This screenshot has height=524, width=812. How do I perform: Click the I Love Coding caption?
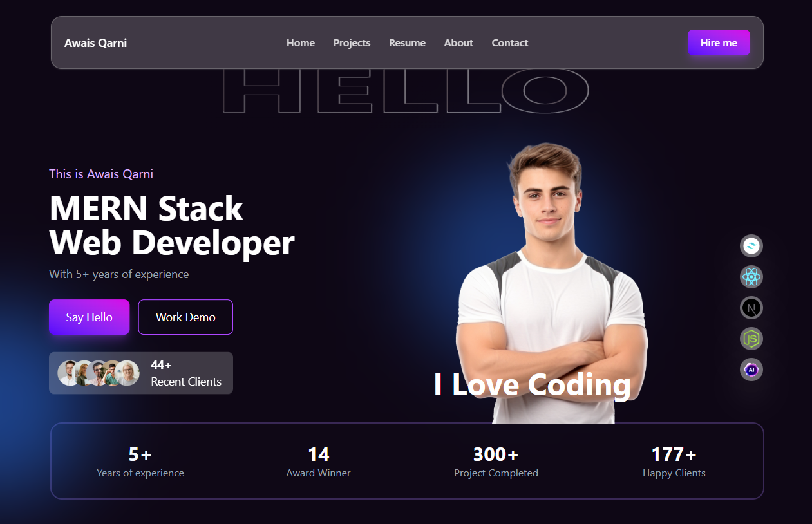533,384
